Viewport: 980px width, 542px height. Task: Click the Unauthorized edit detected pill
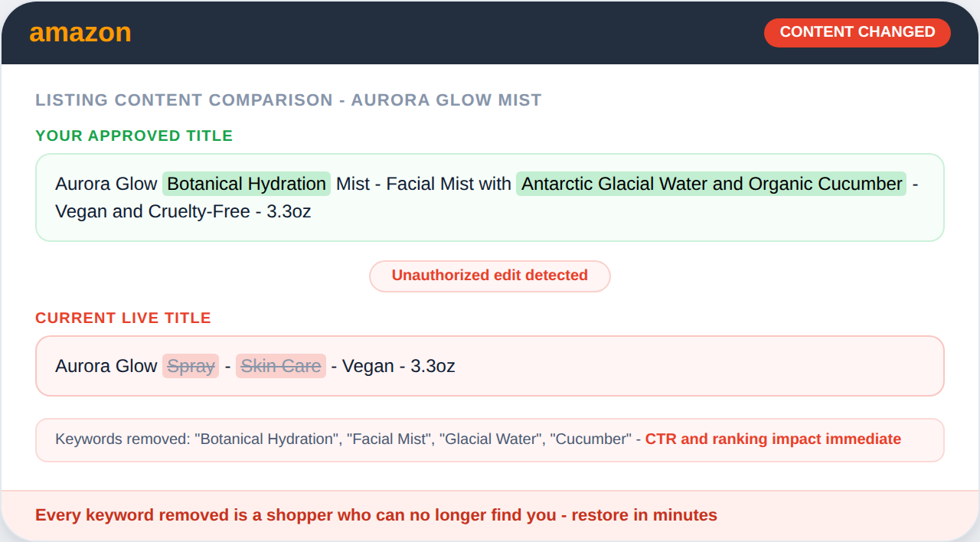coord(489,276)
